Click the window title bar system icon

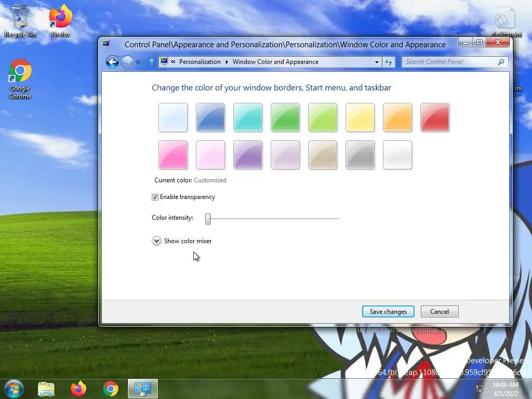(106, 44)
